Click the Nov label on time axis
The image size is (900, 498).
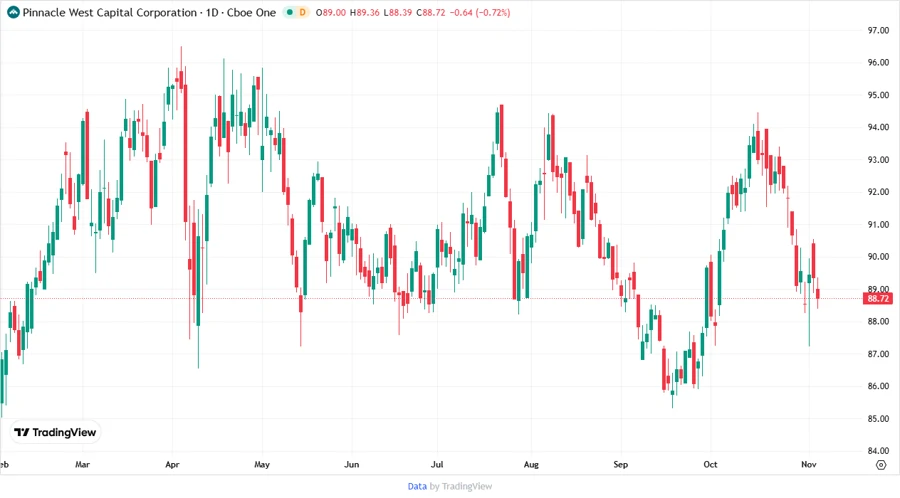coord(809,465)
